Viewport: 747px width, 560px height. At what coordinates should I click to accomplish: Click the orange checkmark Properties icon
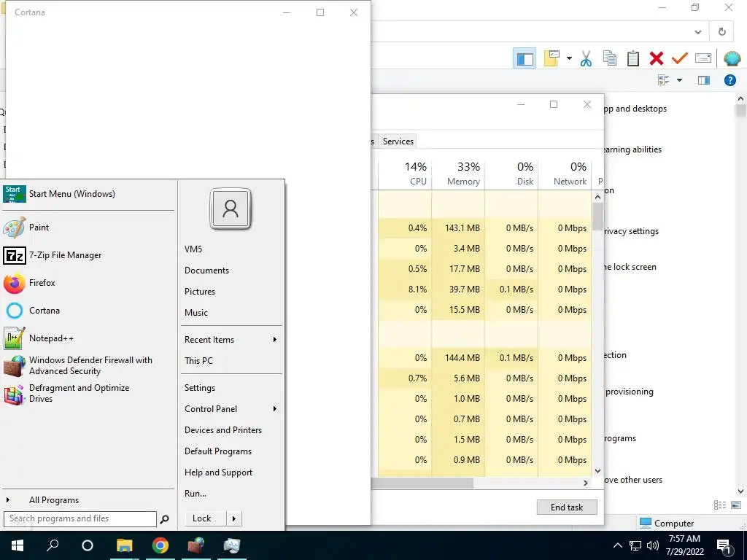(679, 58)
